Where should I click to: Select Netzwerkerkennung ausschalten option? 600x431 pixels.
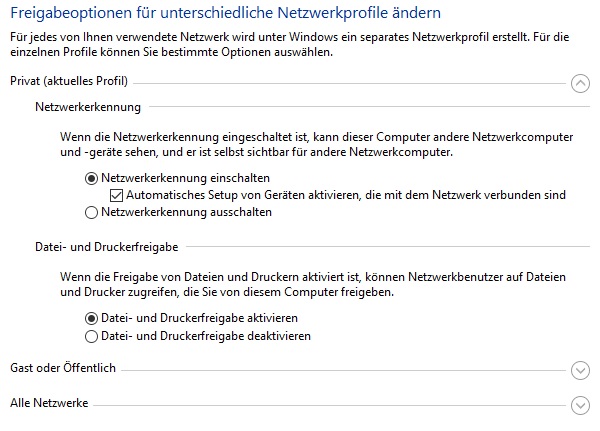pyautogui.click(x=92, y=212)
